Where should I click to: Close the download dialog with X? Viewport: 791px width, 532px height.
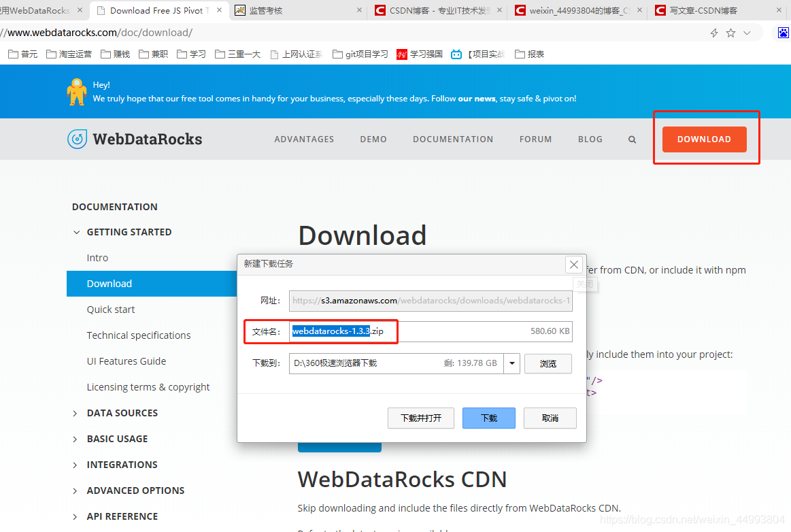click(x=573, y=264)
